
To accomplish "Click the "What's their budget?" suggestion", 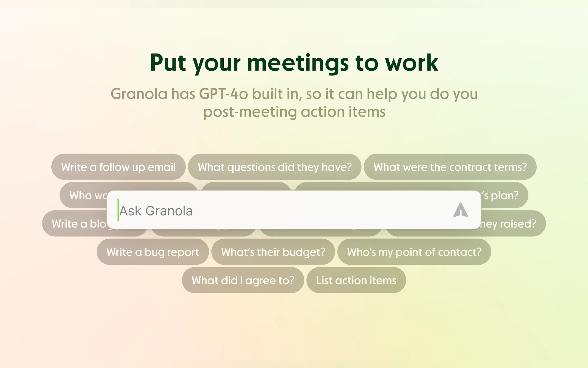I will [273, 252].
